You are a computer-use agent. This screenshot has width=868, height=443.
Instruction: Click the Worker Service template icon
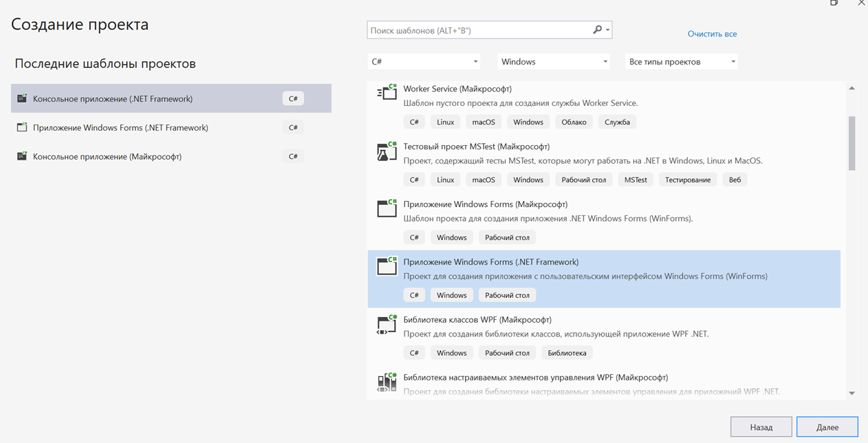coord(387,93)
